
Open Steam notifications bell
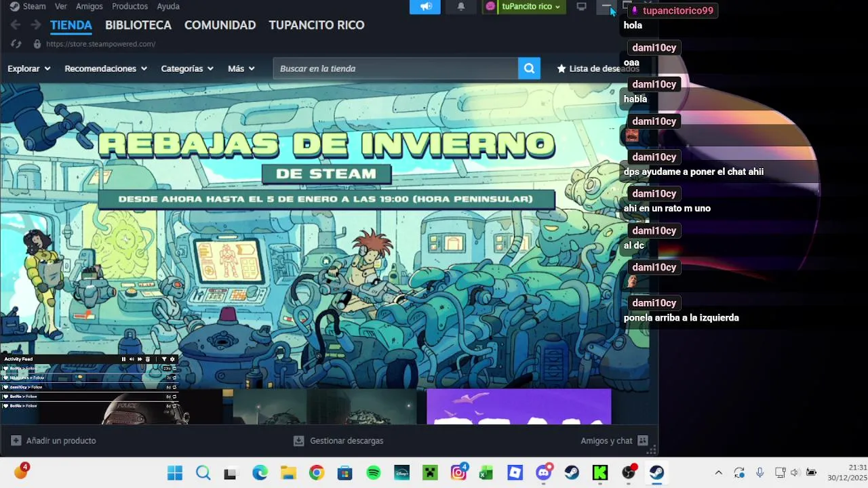pyautogui.click(x=461, y=7)
